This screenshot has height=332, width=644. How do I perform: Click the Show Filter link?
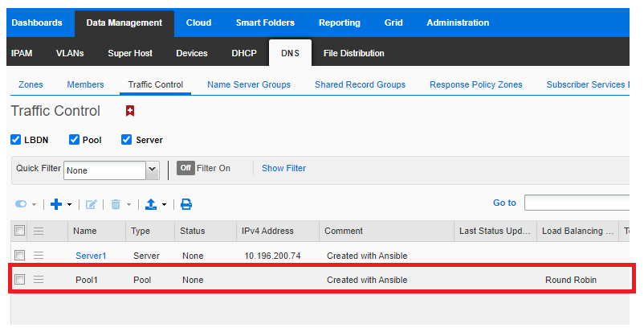(x=283, y=168)
